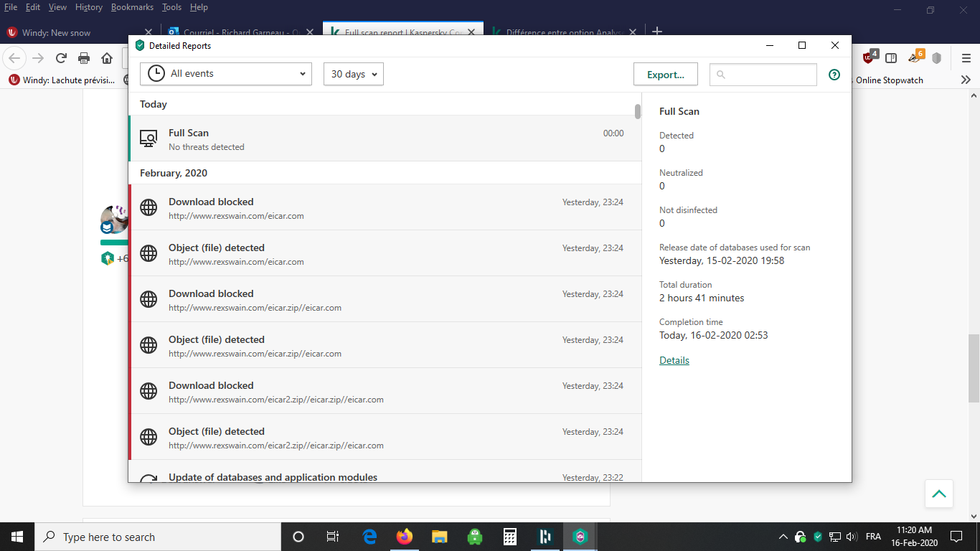The width and height of the screenshot is (980, 551).
Task: Click the Task View taskbar icon
Action: point(333,537)
